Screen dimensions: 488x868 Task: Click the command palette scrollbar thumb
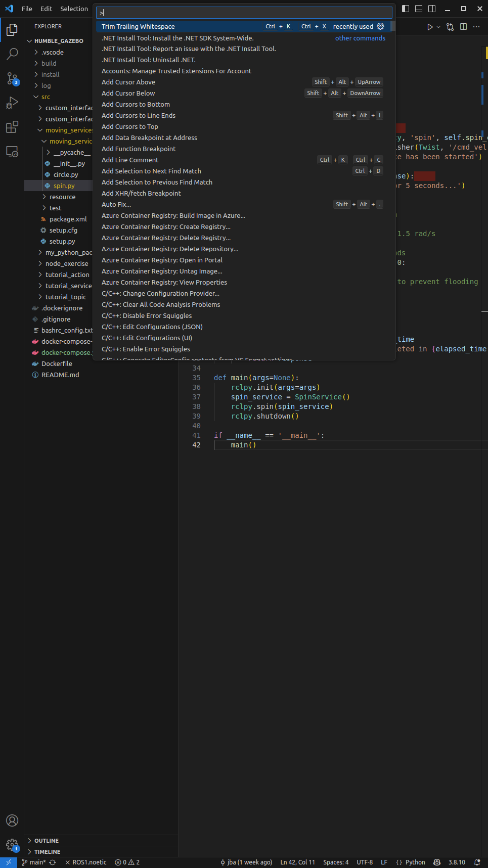click(393, 26)
